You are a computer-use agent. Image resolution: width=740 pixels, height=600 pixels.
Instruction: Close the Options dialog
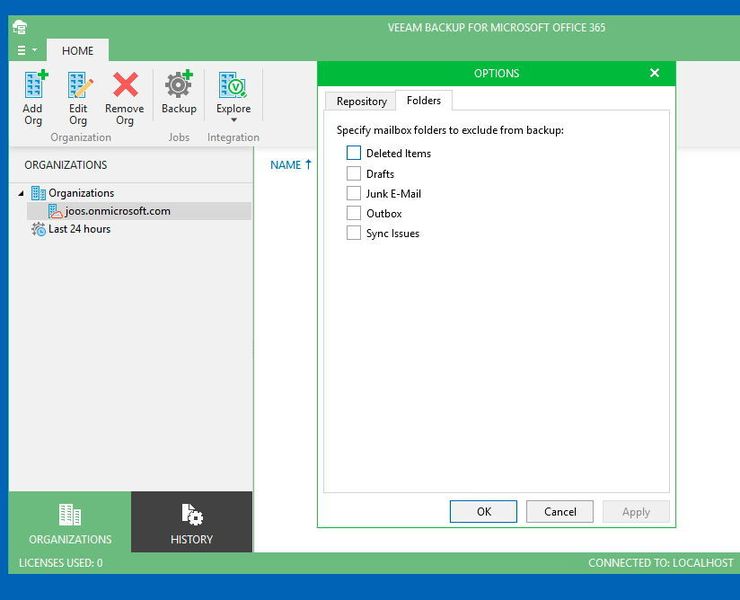(x=654, y=73)
